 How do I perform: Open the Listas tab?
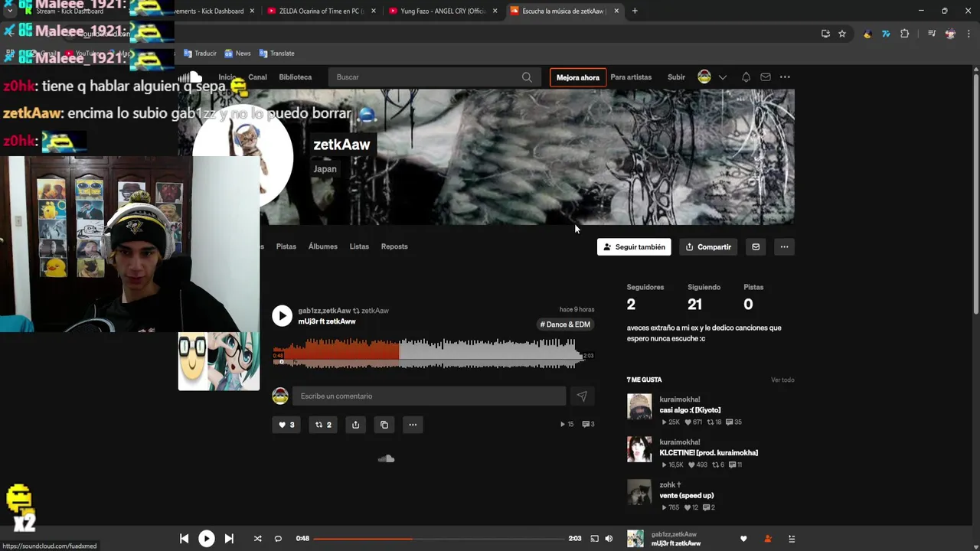pyautogui.click(x=359, y=246)
